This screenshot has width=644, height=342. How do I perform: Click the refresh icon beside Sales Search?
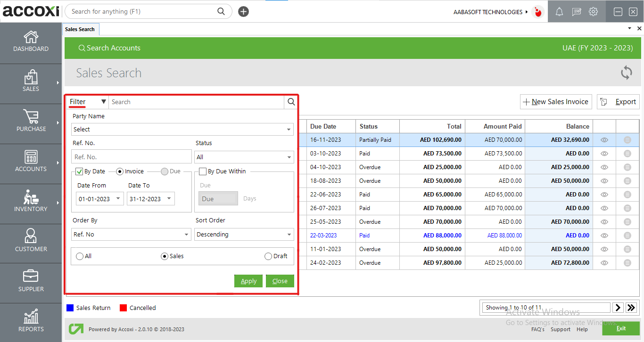(x=626, y=73)
